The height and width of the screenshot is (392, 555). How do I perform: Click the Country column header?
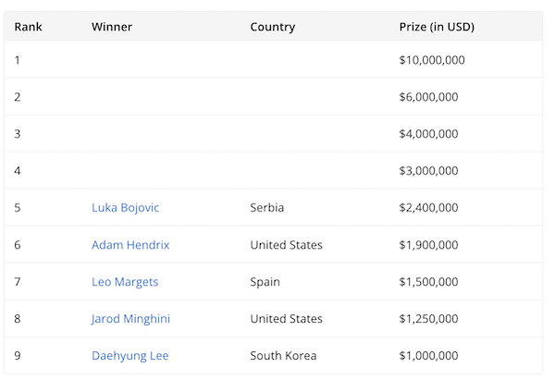(272, 27)
